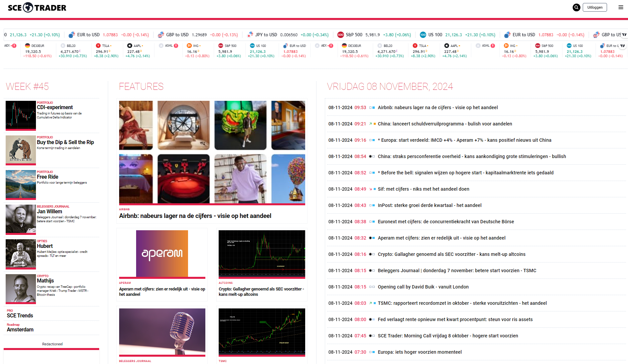Viewport: 628px width, 364px height.
Task: Open the Aperam met cijfers feature card title
Action: pos(162,292)
